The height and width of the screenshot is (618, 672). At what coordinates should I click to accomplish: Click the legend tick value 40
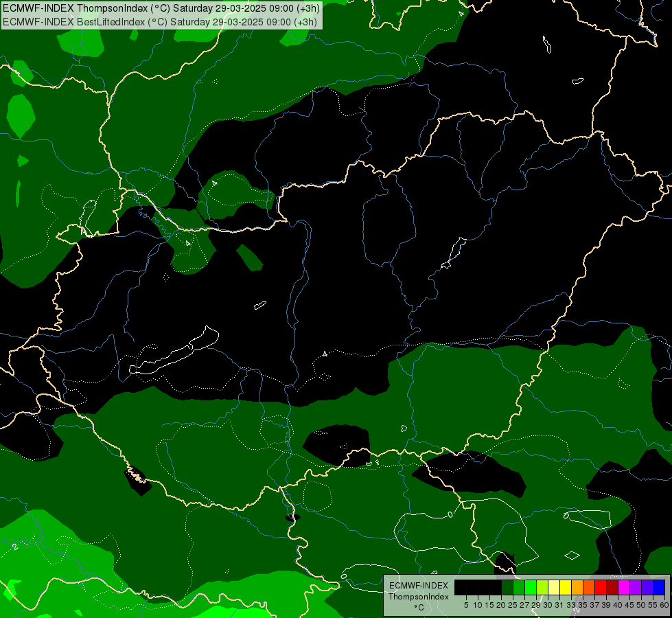[618, 605]
